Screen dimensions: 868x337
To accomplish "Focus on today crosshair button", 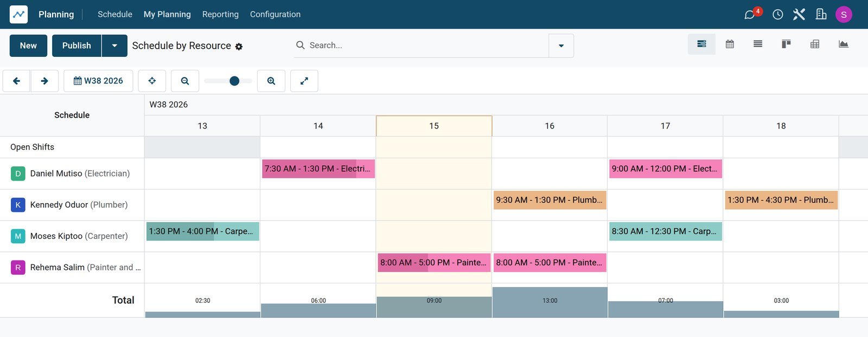I will pos(152,81).
